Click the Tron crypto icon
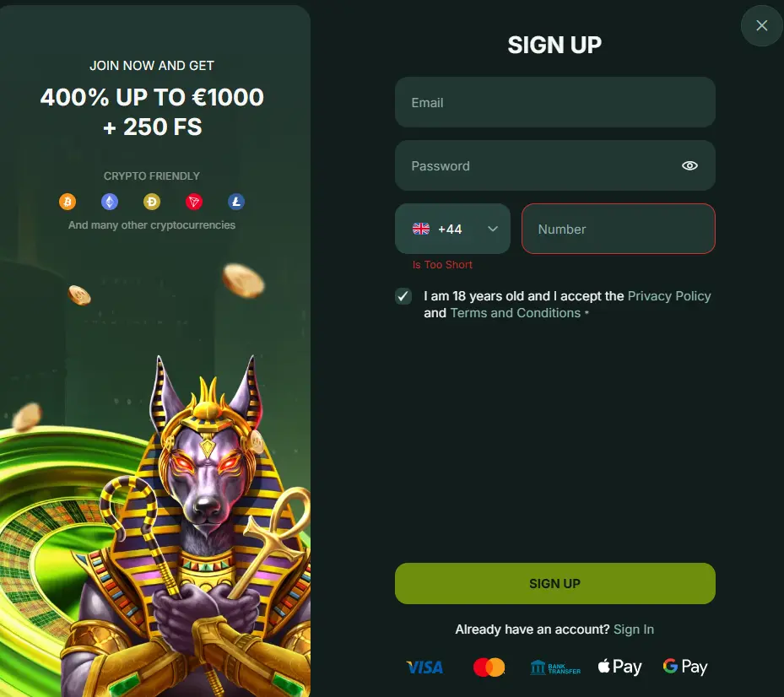Screen dimensions: 784x697 [x=194, y=202]
